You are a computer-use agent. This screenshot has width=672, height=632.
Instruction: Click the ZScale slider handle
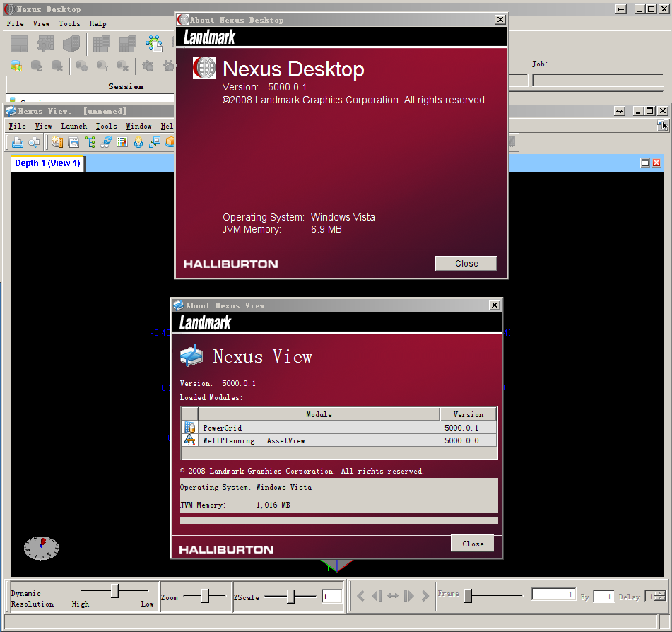290,596
